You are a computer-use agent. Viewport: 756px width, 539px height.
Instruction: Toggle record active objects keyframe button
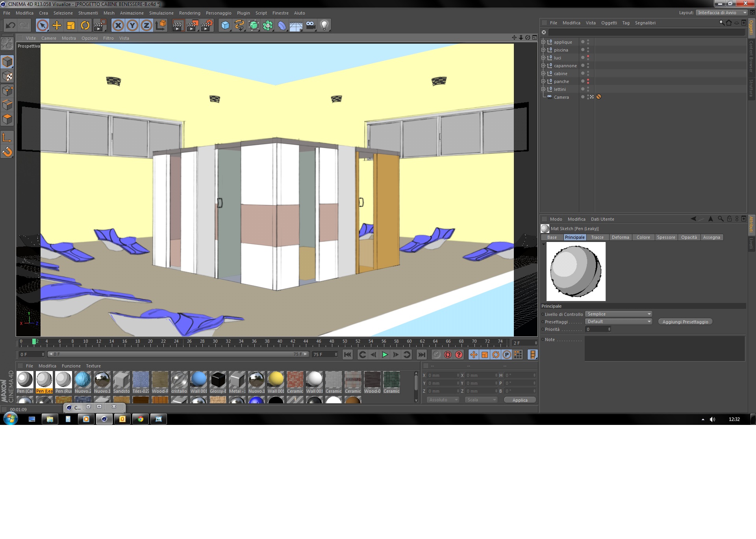click(436, 354)
